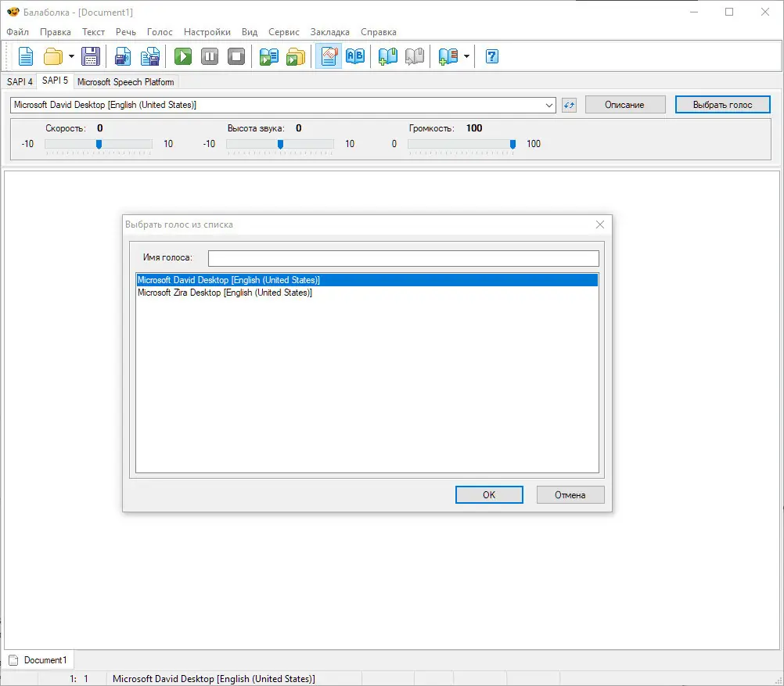Click the split and convert to audio files icon
784x686 pixels.
(150, 56)
